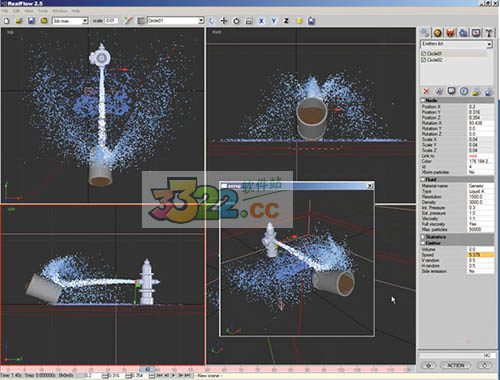Click the play button in playback controls

[173, 376]
